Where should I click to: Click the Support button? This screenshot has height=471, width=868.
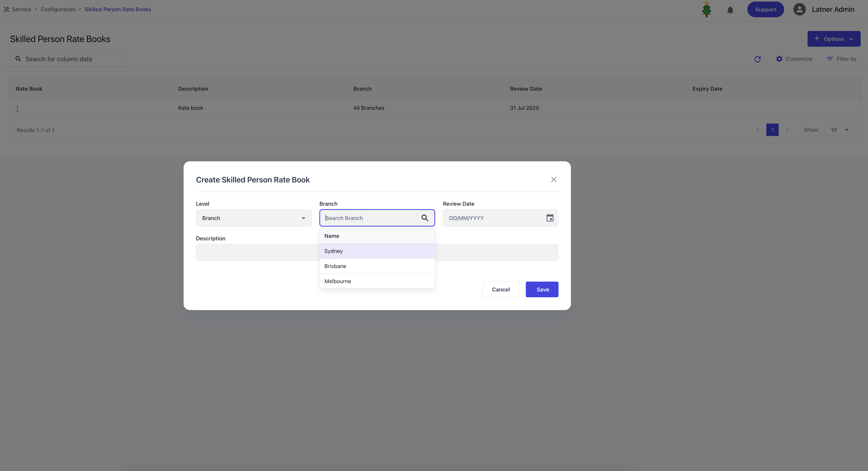(765, 9)
